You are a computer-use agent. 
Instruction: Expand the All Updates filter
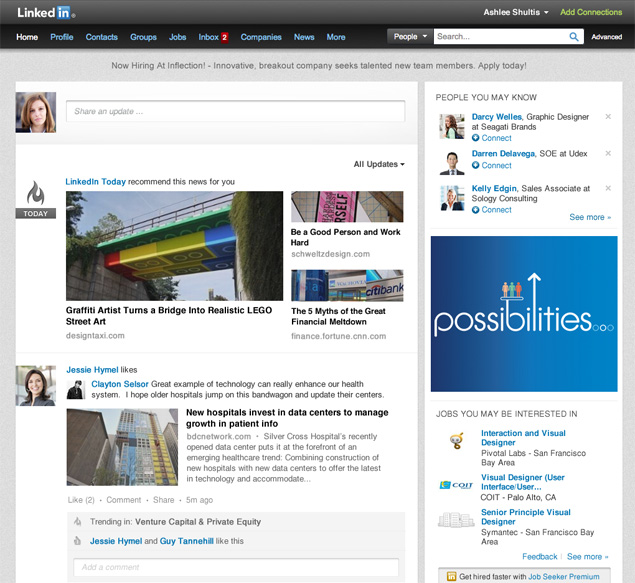coord(379,164)
